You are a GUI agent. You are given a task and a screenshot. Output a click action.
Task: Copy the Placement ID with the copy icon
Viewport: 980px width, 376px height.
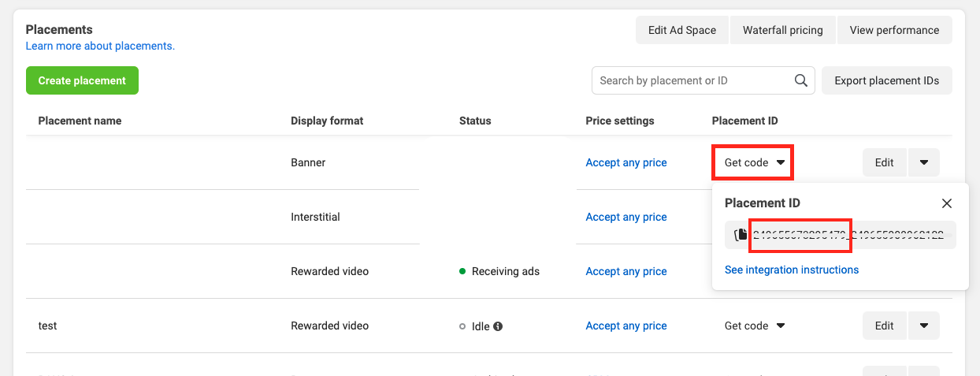pyautogui.click(x=741, y=235)
